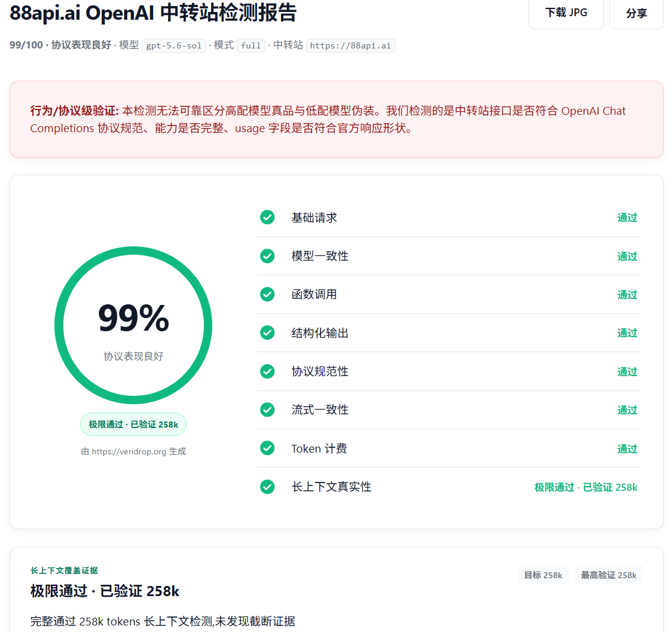Click the full mode tag
Screen dimensions: 672x632
251,45
